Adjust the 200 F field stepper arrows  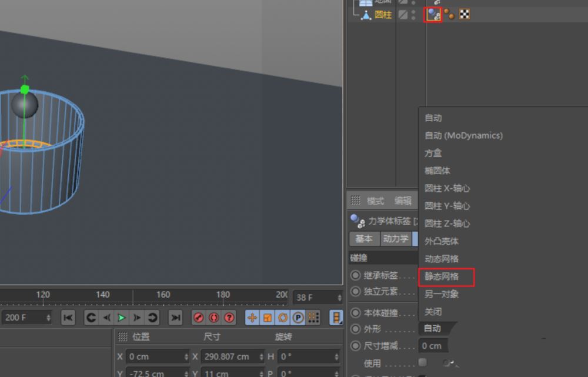point(48,318)
